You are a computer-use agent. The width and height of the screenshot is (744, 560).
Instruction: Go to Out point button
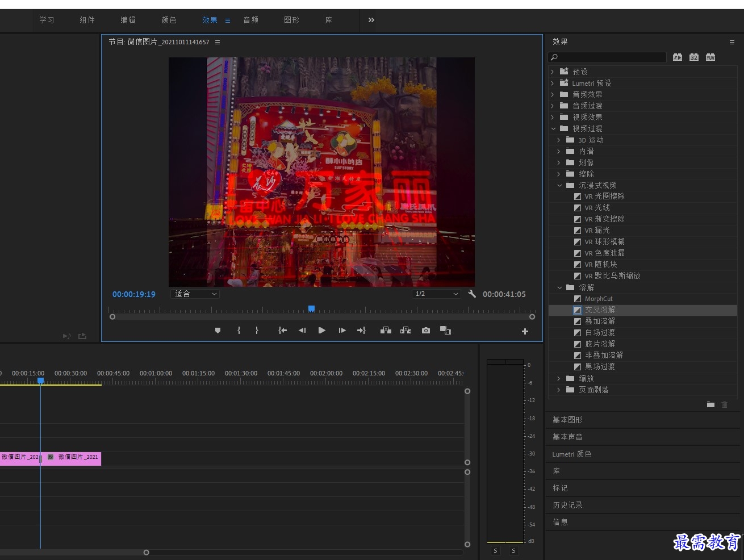(x=361, y=331)
